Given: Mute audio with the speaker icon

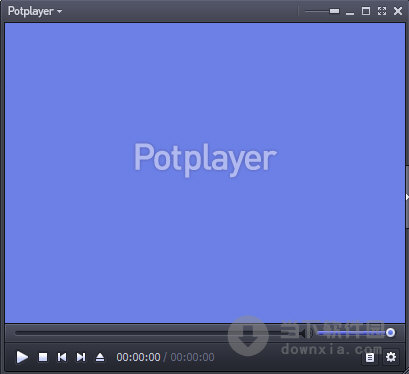Looking at the screenshot, I should [305, 333].
